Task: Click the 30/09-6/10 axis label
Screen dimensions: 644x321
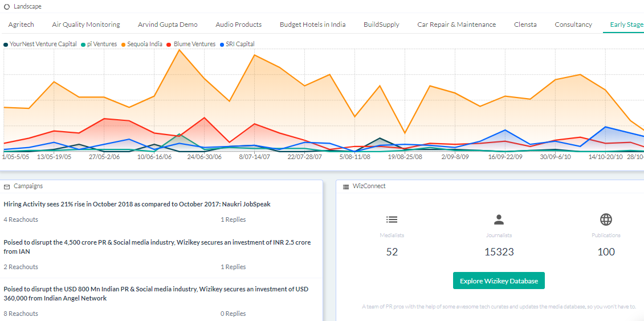Action: pyautogui.click(x=555, y=157)
